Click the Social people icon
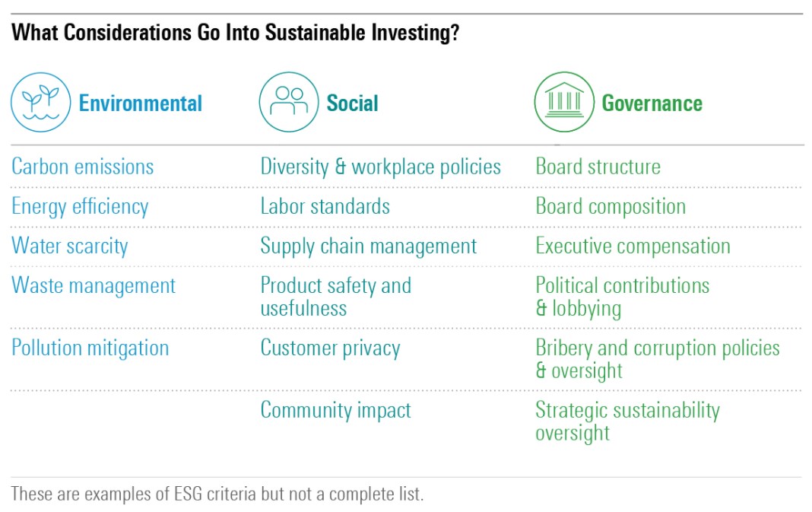 point(289,103)
